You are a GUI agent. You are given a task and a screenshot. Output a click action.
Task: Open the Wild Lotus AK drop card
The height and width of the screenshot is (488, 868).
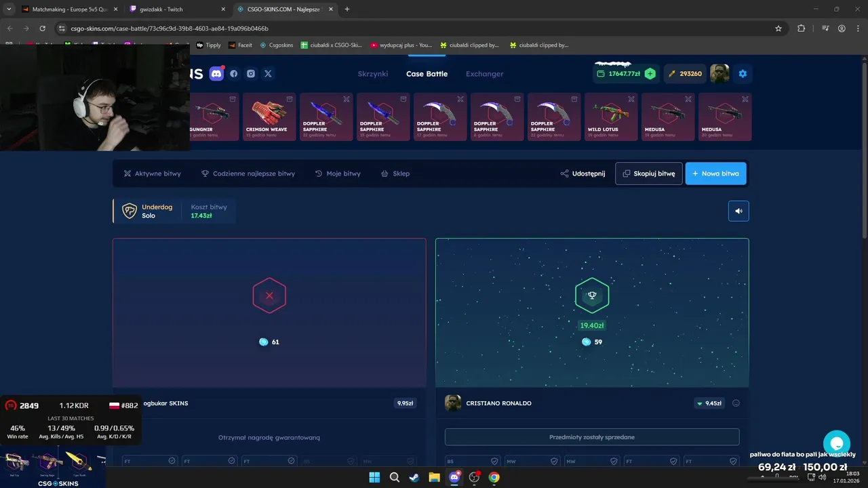tap(611, 117)
